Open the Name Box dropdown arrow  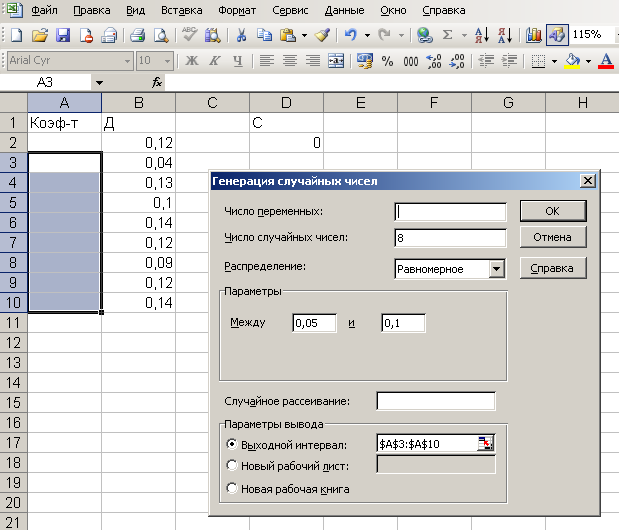tap(99, 83)
